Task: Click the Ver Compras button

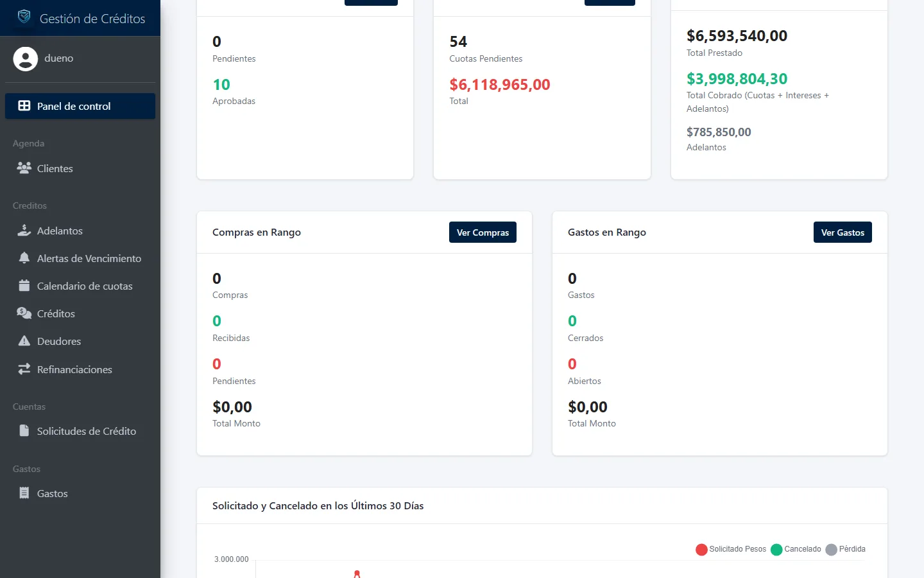Action: (483, 232)
